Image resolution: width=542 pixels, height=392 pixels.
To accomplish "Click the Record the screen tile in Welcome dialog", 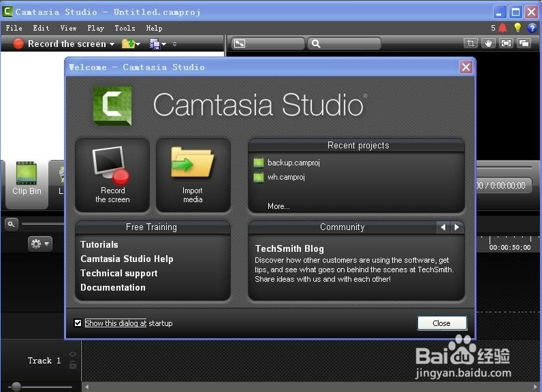I will pos(112,175).
